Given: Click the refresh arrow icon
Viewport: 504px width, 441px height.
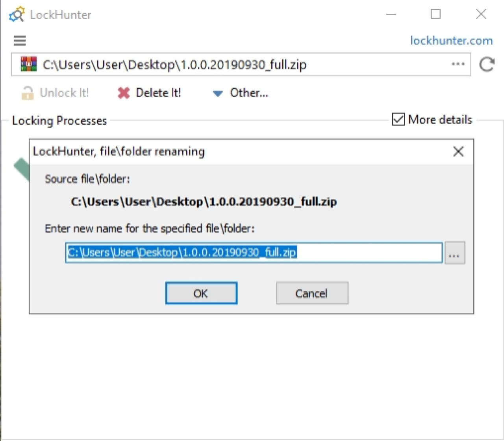Looking at the screenshot, I should click(487, 65).
